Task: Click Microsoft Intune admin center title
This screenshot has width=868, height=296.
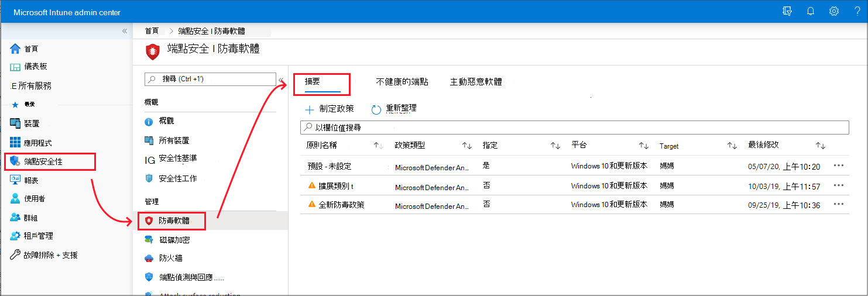Action: coord(67,12)
